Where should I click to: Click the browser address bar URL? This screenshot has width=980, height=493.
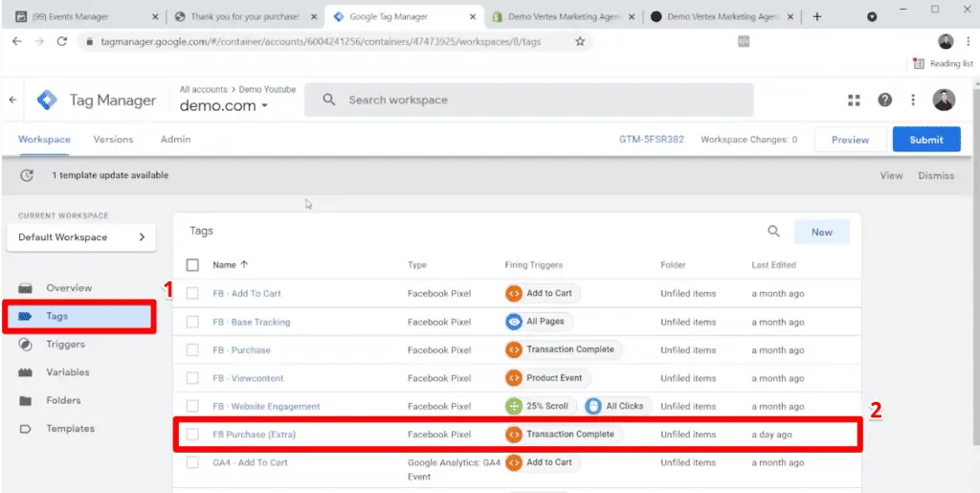[x=321, y=42]
